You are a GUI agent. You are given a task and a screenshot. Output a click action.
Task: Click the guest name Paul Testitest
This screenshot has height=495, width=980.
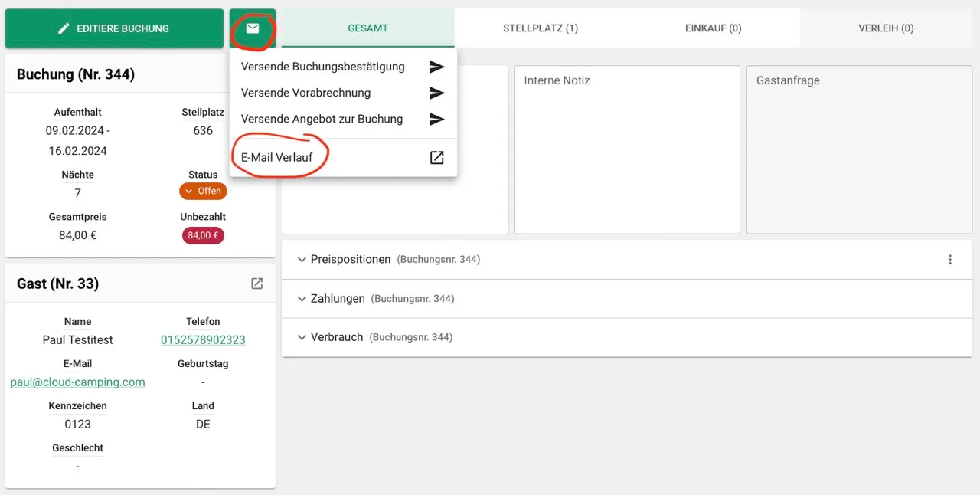[77, 339]
